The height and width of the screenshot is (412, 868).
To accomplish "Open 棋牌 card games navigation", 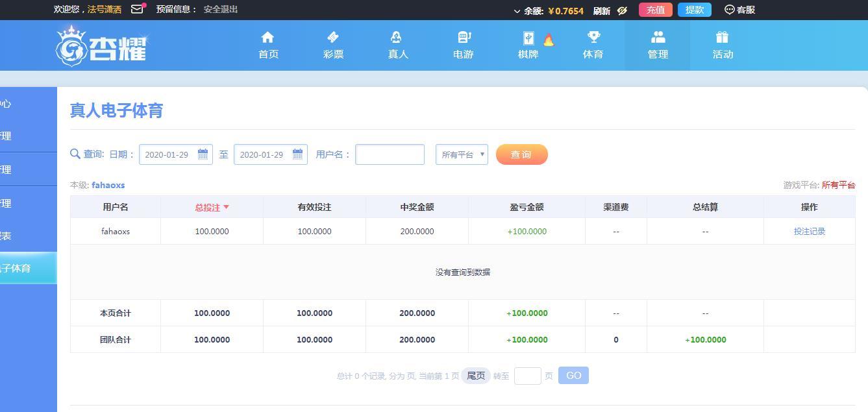I will [x=528, y=45].
